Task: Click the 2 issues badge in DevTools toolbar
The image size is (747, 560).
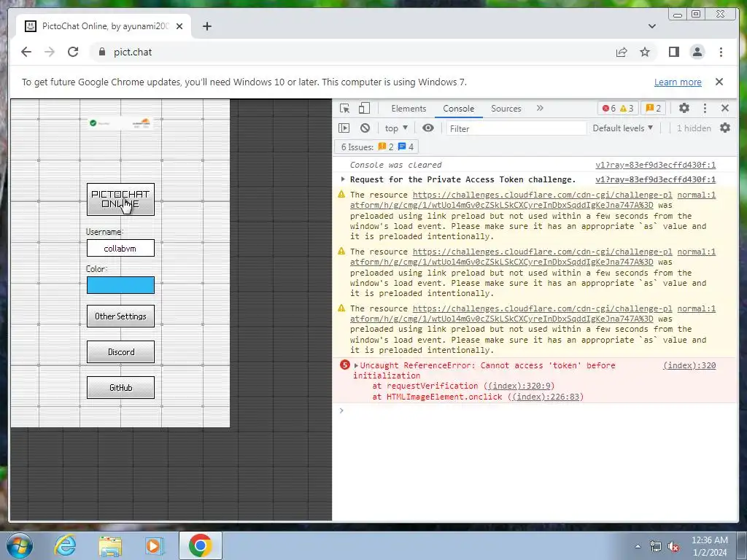Action: (653, 109)
